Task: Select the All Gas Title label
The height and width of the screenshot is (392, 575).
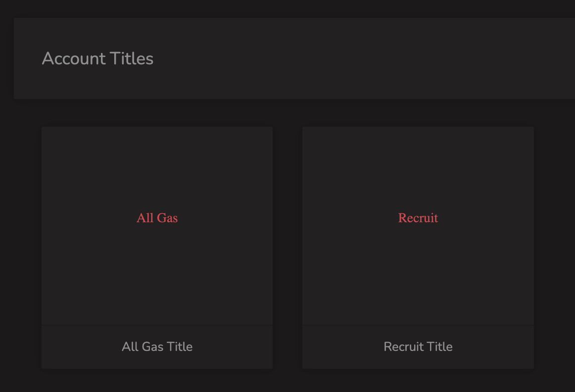Action: [157, 346]
